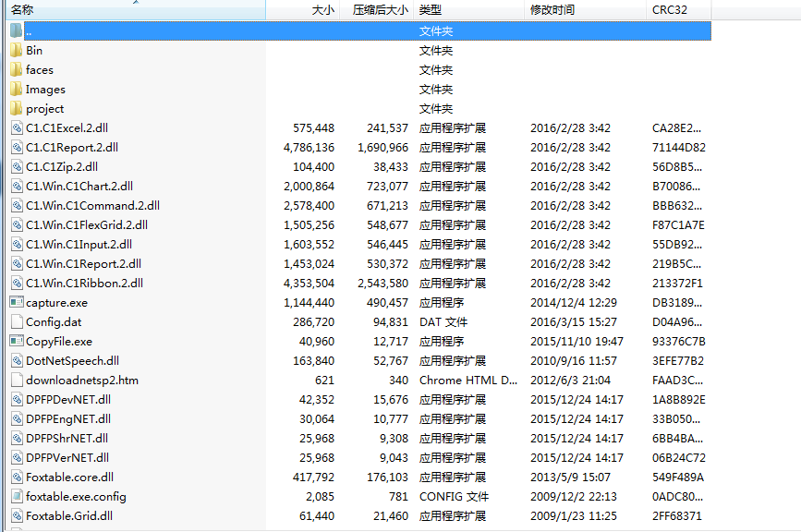The image size is (801, 532).
Task: Click the type 'Chrome HTML D...' cell
Action: 468,381
